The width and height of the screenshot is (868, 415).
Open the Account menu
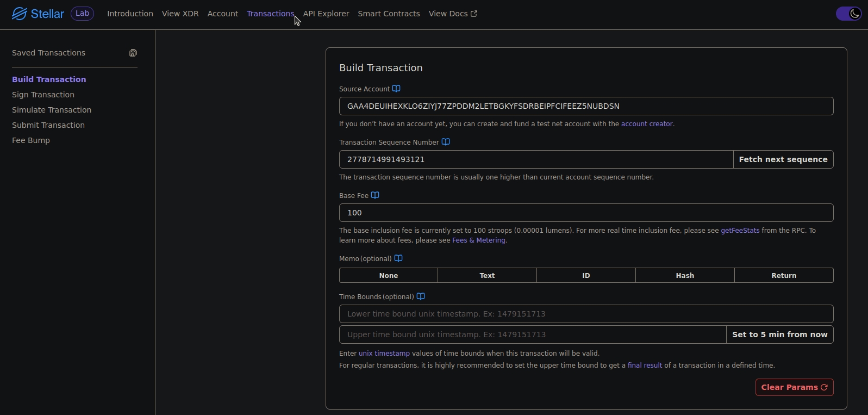(223, 14)
